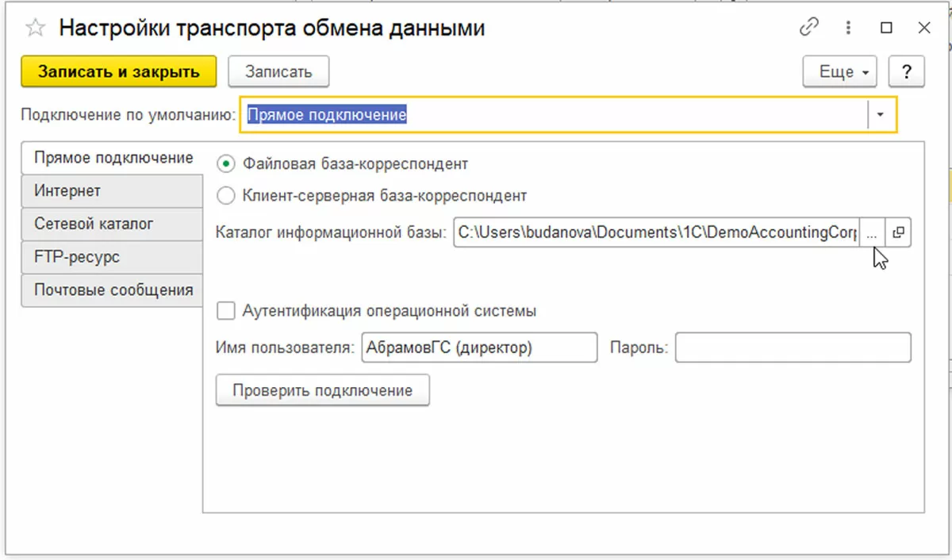Select Клиент-серверная база-корреспондент radio option

pyautogui.click(x=227, y=195)
